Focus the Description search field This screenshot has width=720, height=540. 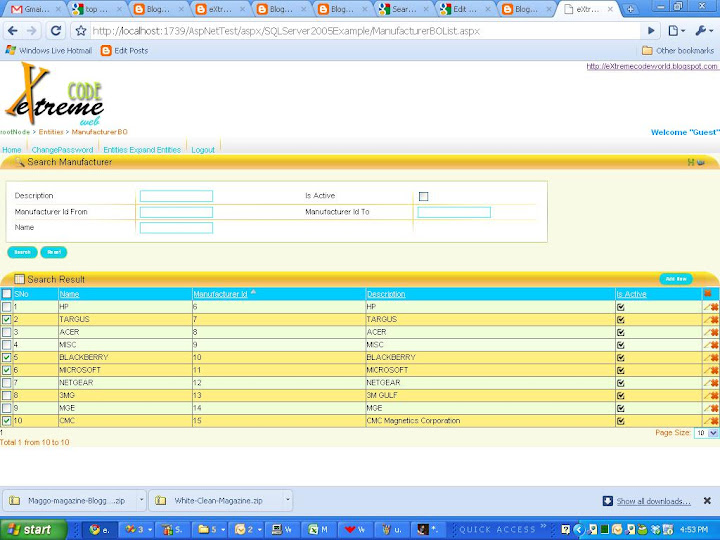coord(176,196)
